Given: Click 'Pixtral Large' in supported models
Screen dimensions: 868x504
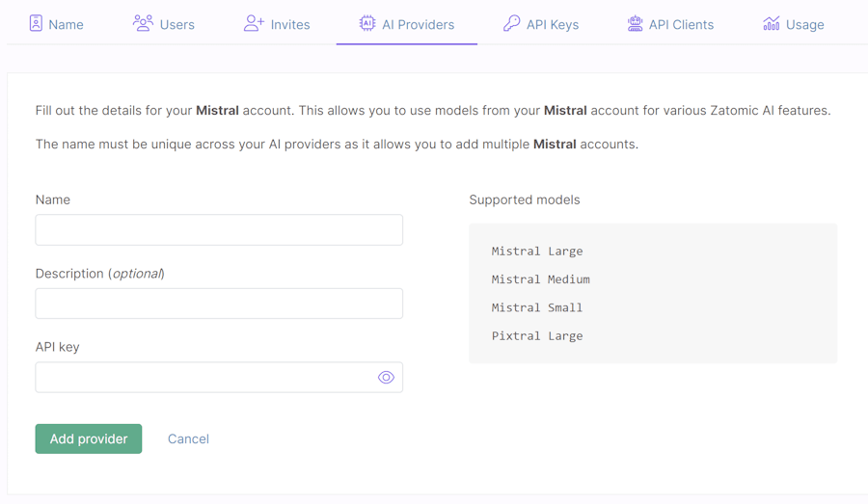Looking at the screenshot, I should point(537,335).
